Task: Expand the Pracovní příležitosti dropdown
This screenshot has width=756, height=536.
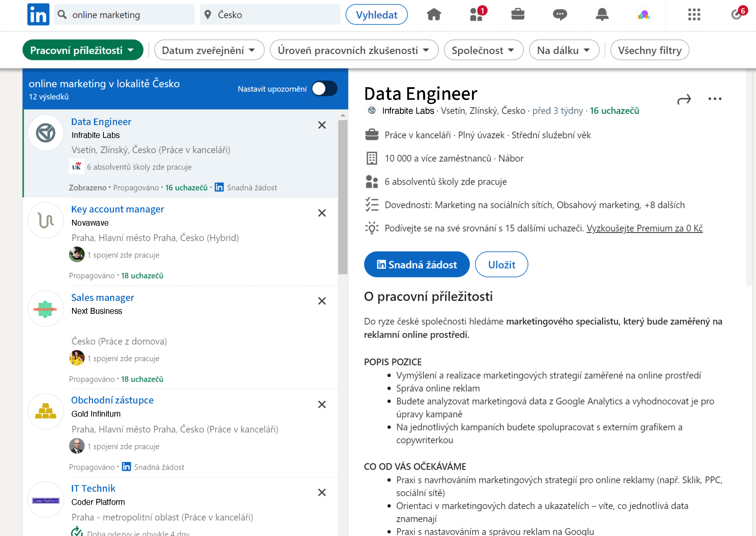Action: tap(82, 50)
